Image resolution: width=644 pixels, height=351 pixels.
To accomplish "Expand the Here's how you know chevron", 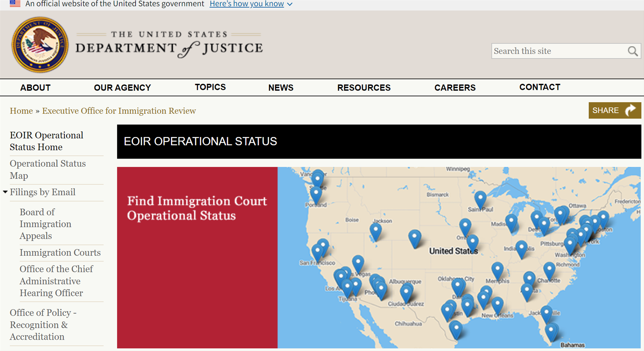I will 290,4.
